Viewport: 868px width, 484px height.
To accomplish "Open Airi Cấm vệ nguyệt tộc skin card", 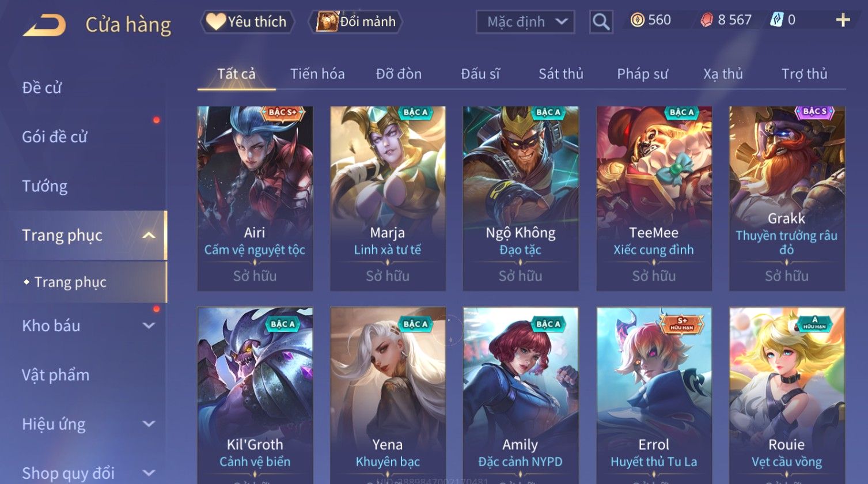I will coord(255,198).
